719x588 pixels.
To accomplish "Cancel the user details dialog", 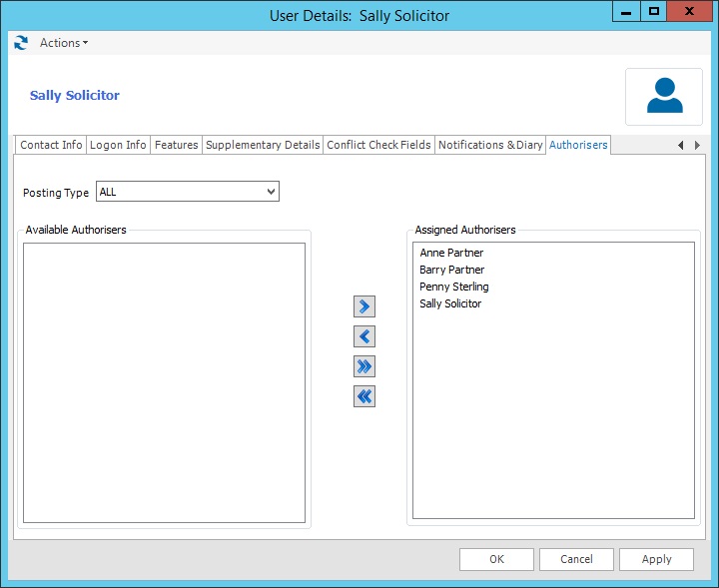I will click(576, 559).
